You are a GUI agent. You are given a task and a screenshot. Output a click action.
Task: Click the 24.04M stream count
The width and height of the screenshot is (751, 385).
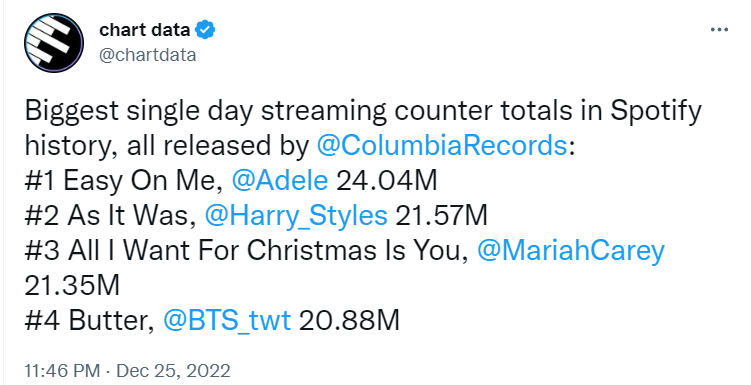pyautogui.click(x=387, y=181)
